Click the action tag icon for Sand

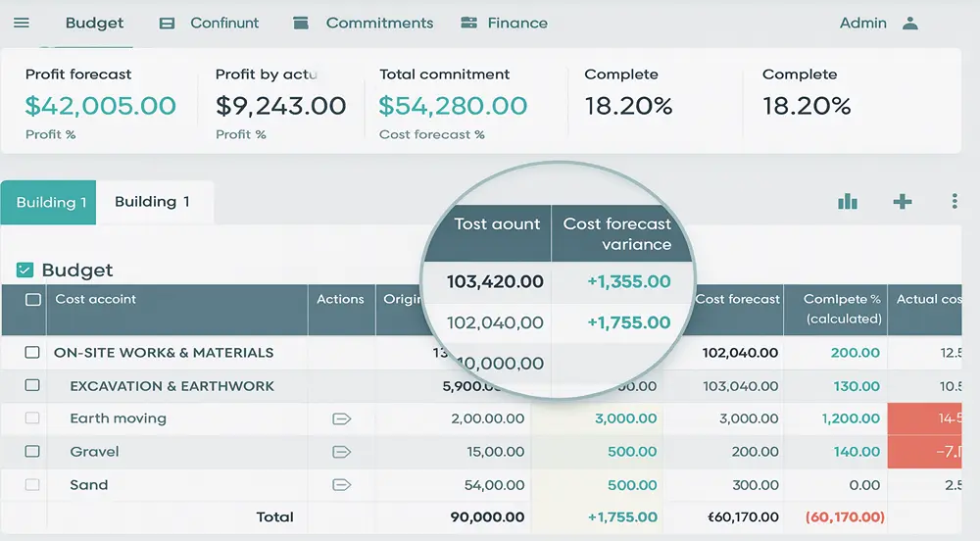point(341,485)
